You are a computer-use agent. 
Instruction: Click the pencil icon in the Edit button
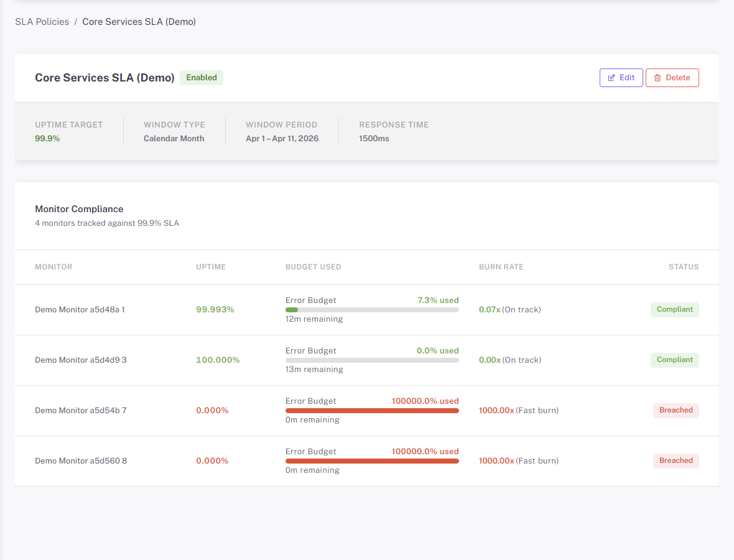pyautogui.click(x=611, y=77)
